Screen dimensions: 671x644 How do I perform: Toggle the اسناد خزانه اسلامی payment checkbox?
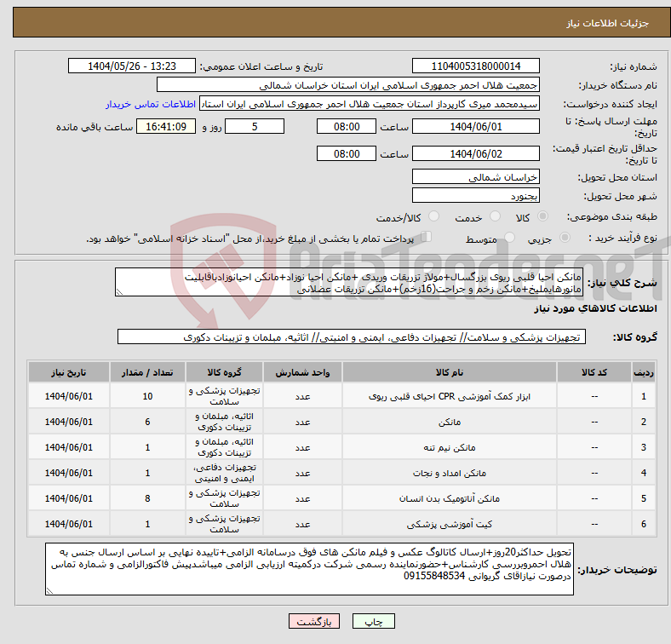426,236
